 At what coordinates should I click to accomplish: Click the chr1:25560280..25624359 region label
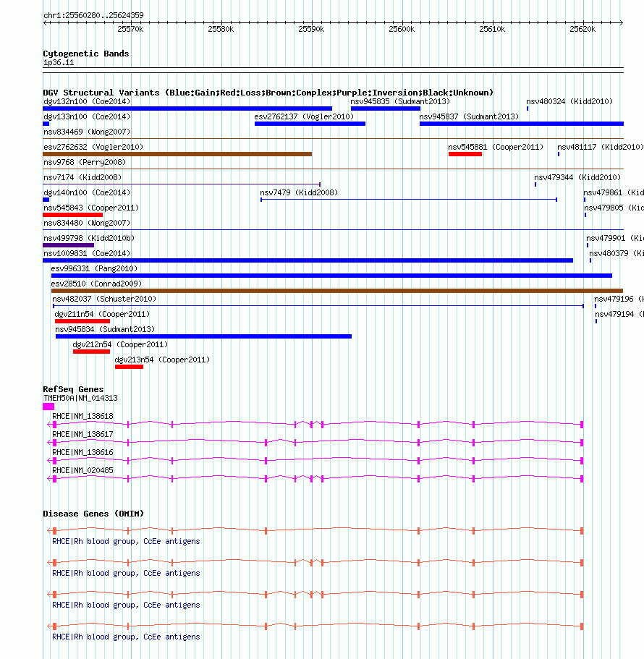pyautogui.click(x=93, y=15)
